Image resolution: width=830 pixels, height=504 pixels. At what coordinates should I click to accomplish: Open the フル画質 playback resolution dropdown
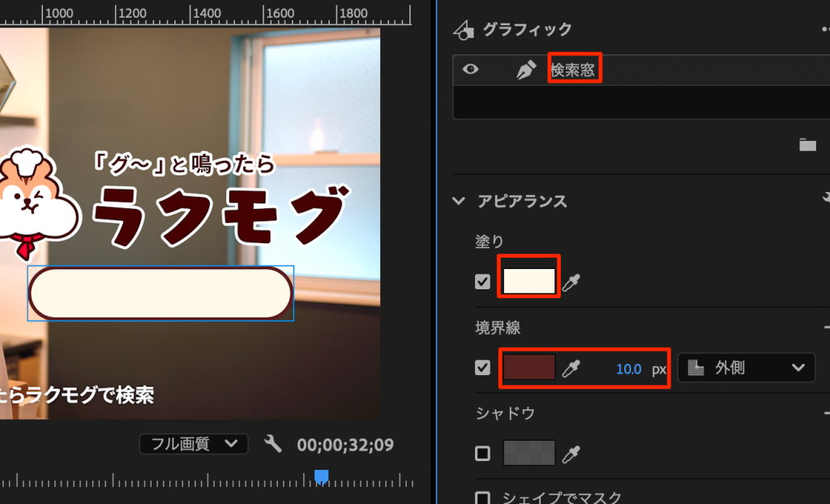[194, 443]
